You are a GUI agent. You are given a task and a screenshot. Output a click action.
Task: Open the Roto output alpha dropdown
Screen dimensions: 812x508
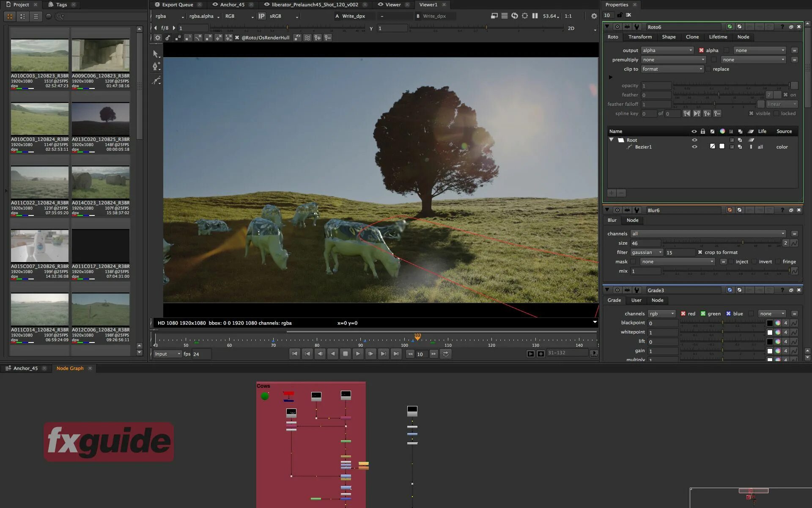tap(667, 50)
